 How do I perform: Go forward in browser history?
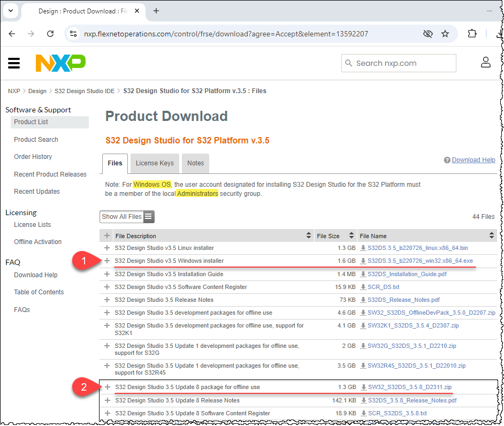click(x=31, y=34)
